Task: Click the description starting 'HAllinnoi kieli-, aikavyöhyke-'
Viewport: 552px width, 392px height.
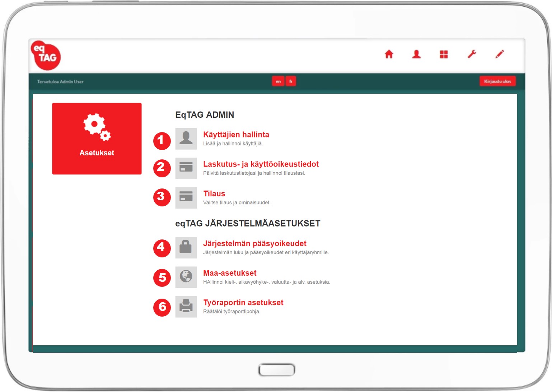Action: (x=267, y=282)
